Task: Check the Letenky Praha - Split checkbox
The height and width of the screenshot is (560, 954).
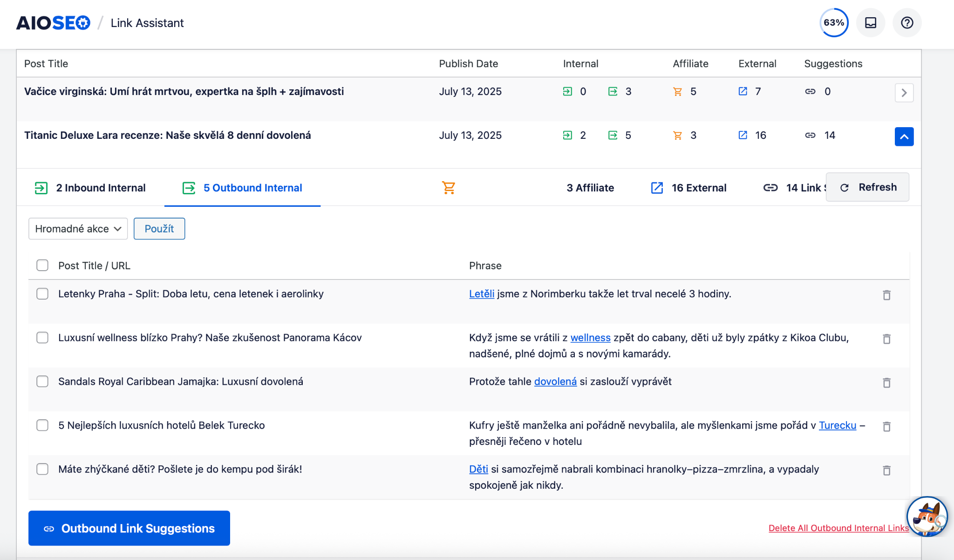Action: click(x=42, y=294)
